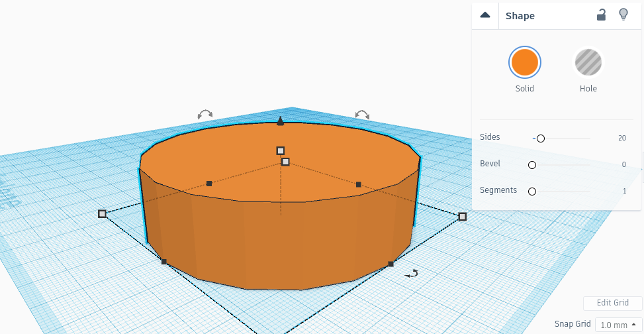Click the Segments label
Screen dimensions: 644x334
coord(498,190)
